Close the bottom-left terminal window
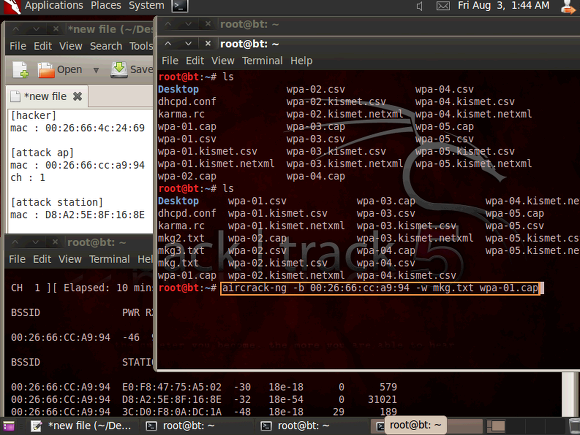The height and width of the screenshot is (435, 580). pyautogui.click(x=55, y=243)
